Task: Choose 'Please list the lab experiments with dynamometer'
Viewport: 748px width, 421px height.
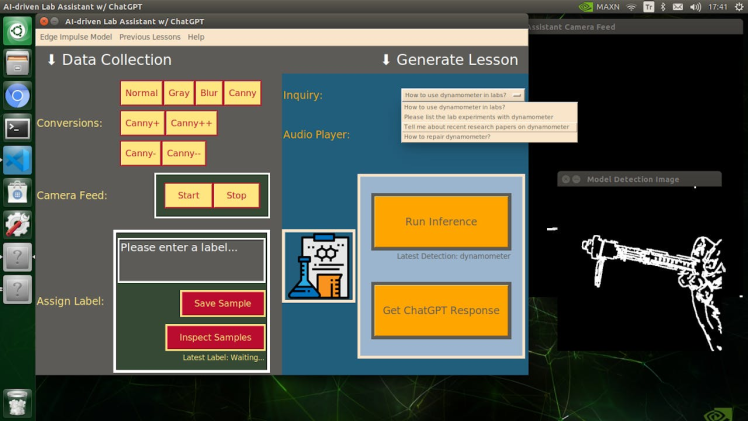Action: (489, 117)
